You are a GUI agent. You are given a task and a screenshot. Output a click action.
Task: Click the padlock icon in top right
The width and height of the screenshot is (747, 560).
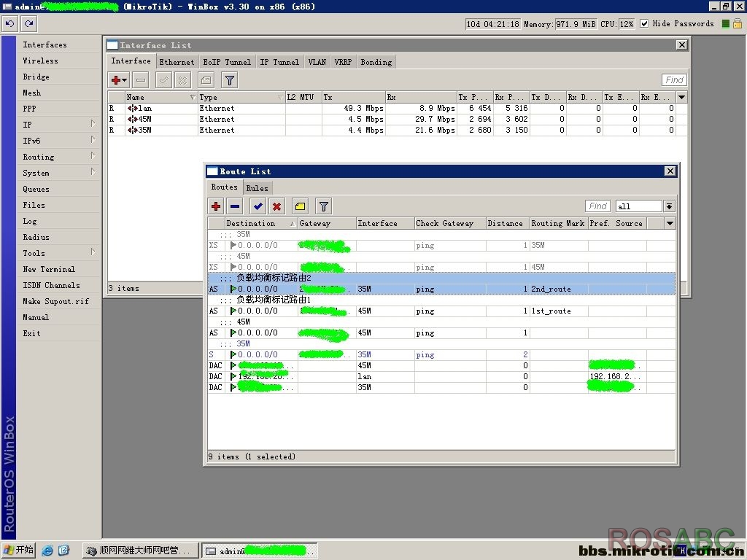(x=738, y=23)
